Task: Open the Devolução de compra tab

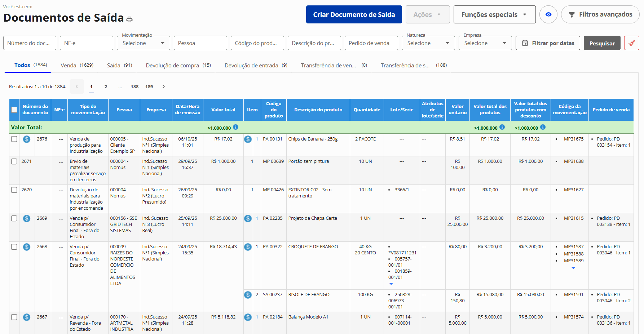Action: click(x=178, y=65)
